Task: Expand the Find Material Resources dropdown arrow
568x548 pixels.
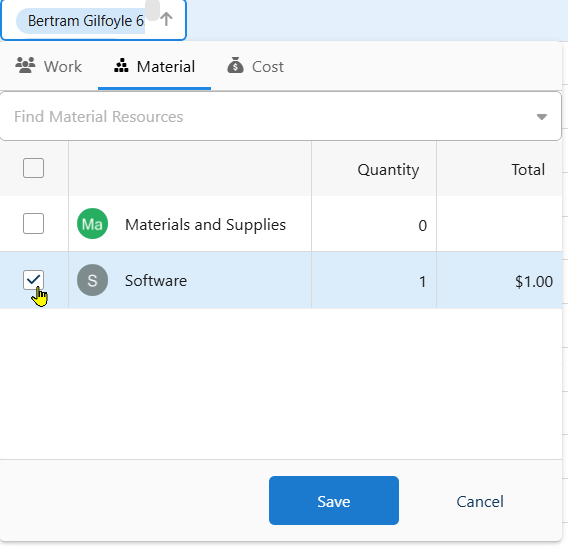Action: click(x=542, y=117)
